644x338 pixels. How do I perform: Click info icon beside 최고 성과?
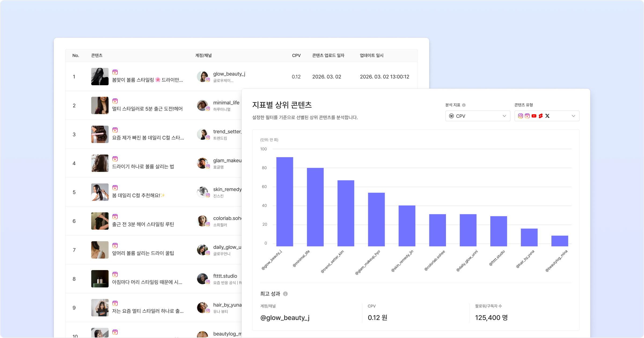coord(285,294)
